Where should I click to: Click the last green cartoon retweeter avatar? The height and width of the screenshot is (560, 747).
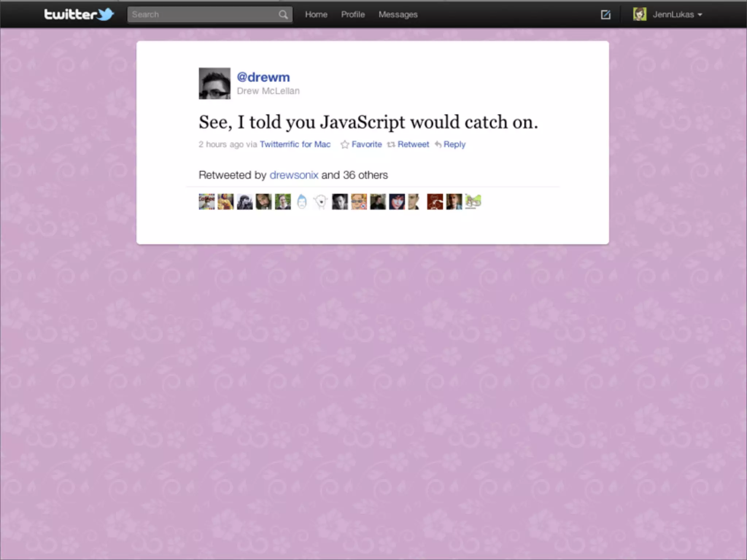click(473, 202)
